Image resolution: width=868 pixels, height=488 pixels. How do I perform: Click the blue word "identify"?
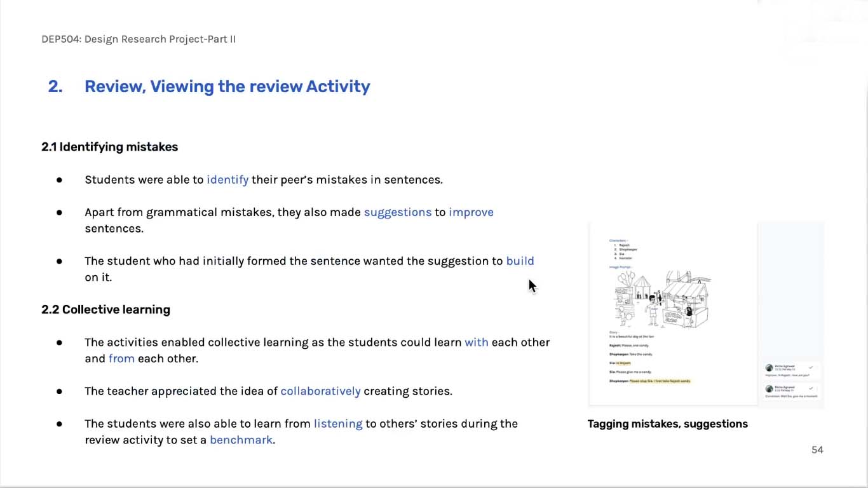(x=227, y=180)
